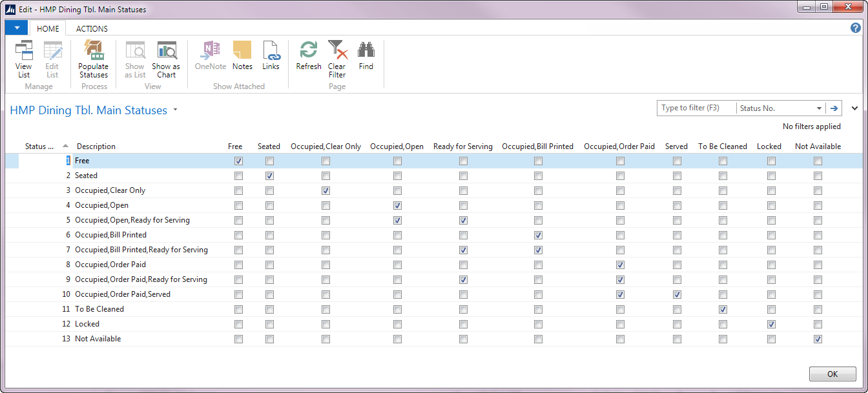The width and height of the screenshot is (868, 393).
Task: Open the Status No. filter field dropdown
Action: tap(819, 108)
